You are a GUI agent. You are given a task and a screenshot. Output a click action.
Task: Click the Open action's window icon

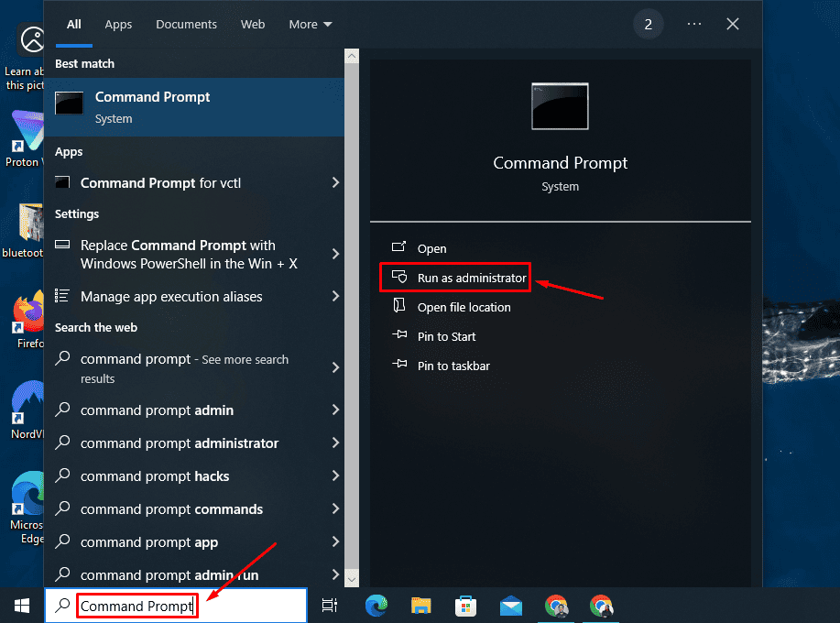pyautogui.click(x=398, y=247)
